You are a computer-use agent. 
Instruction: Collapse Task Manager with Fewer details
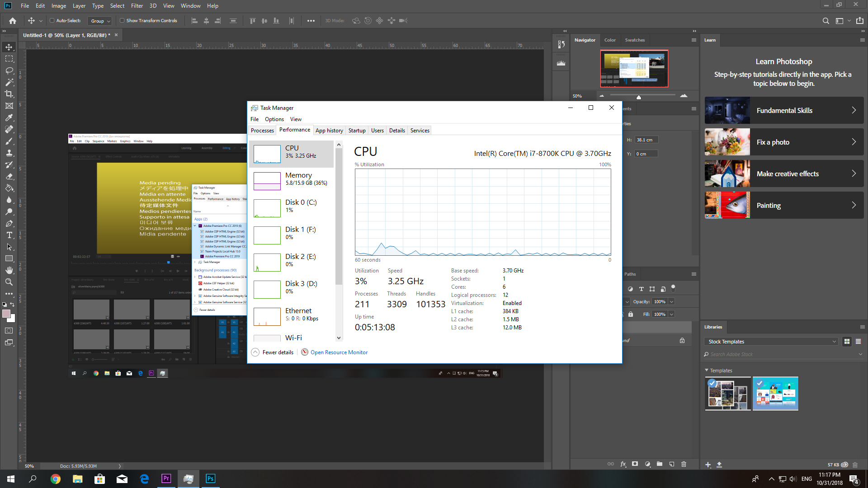(273, 352)
